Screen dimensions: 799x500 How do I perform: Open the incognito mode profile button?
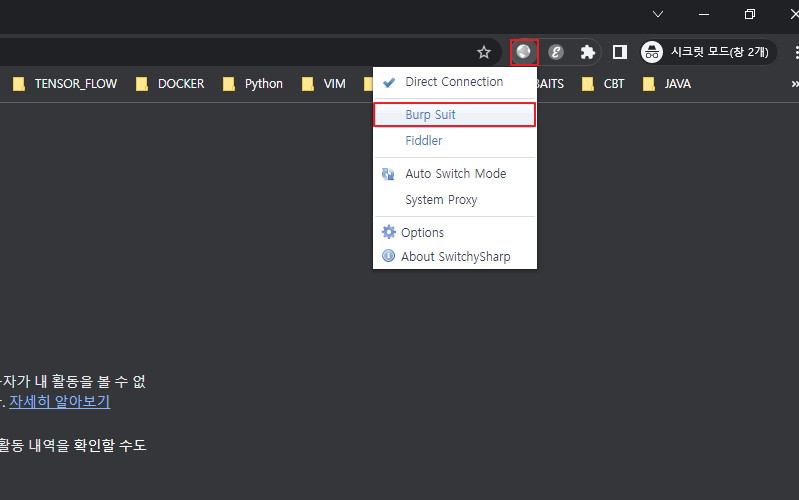708,52
